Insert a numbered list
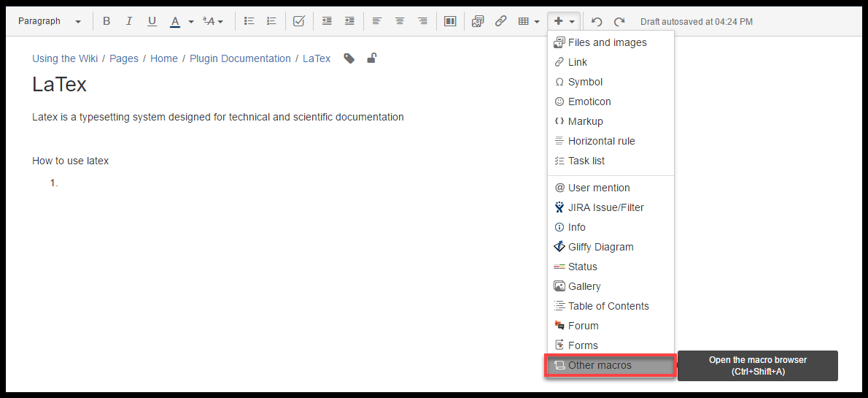The width and height of the screenshot is (868, 398). coord(271,21)
